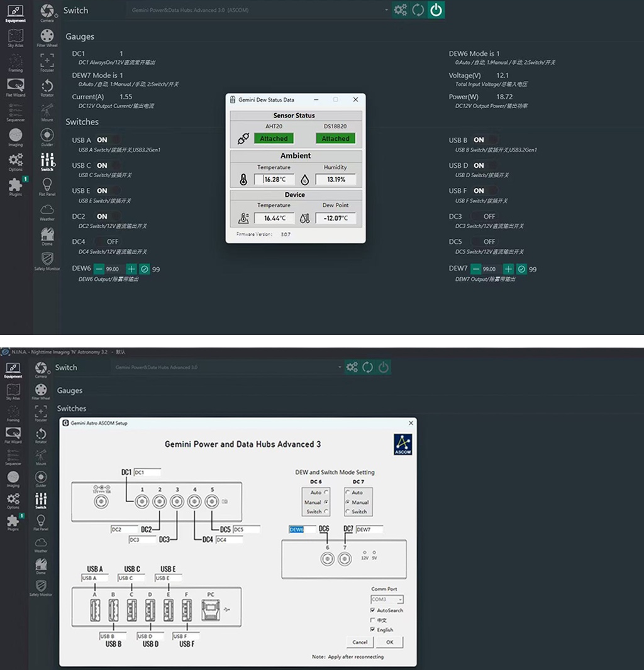Open device dropdown behind ASCOM Setup dialog
The width and height of the screenshot is (644, 670).
[227, 367]
